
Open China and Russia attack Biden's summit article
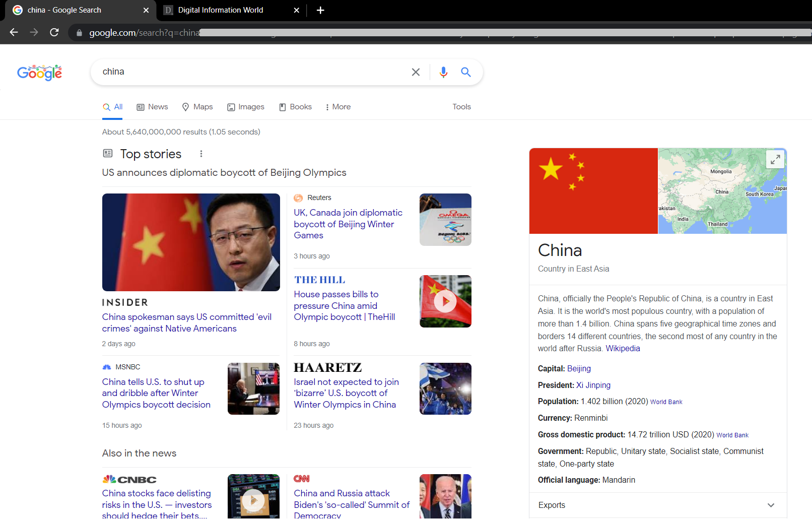(x=352, y=504)
